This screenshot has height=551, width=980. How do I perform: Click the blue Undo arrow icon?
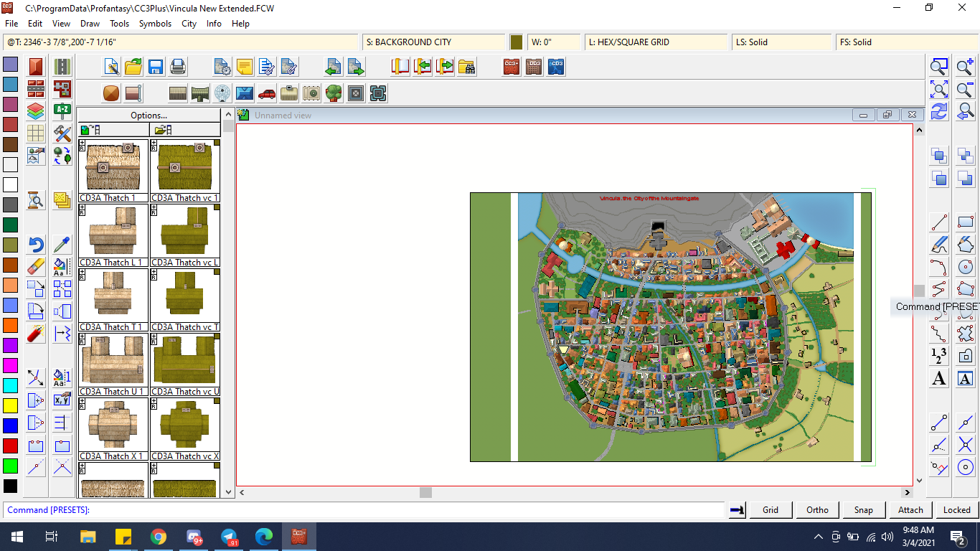click(x=36, y=245)
